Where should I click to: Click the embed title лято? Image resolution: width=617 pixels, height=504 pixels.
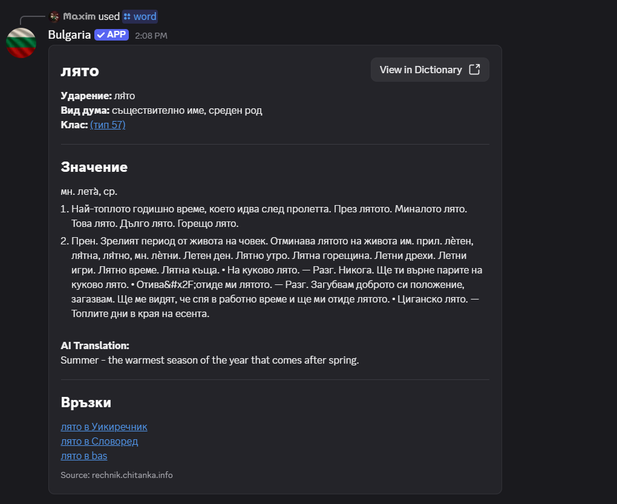79,70
